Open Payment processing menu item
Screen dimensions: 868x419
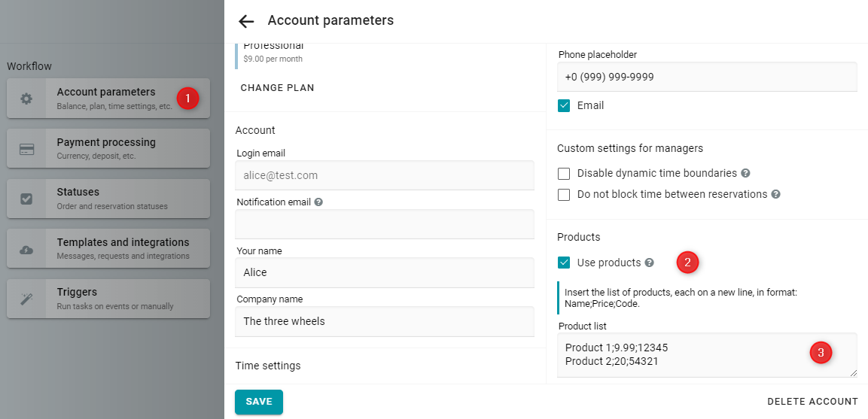(108, 148)
